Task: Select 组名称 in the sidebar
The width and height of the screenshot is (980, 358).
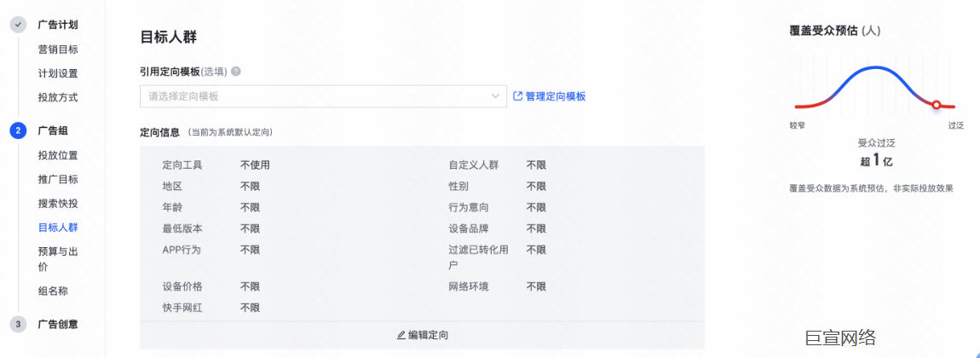Action: 53,291
